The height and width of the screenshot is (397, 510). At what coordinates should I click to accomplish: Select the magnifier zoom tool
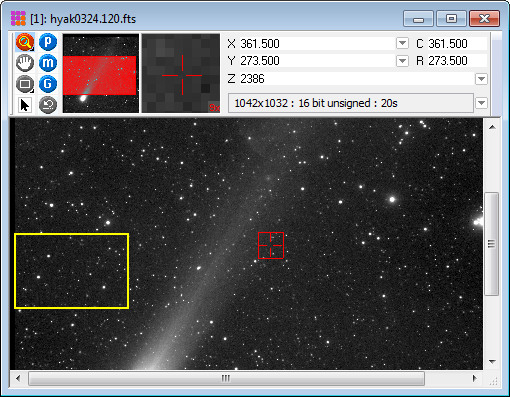pos(25,42)
